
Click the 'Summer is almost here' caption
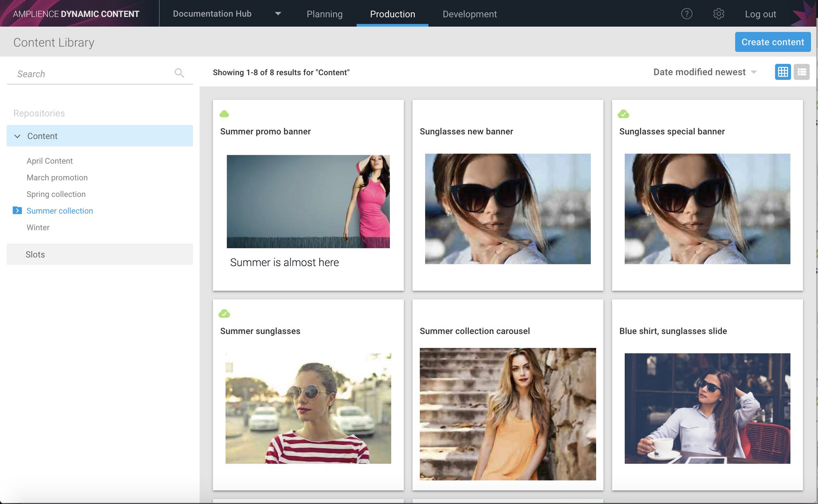[285, 262]
